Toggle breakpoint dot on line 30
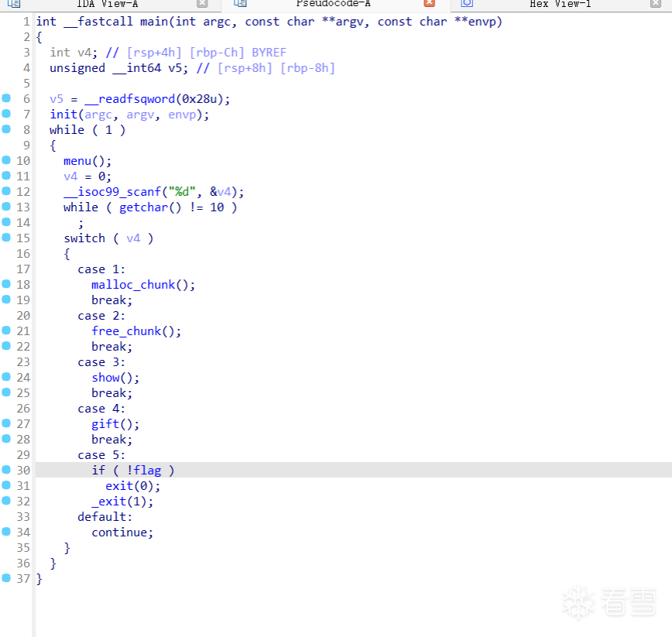672x637 pixels. (6, 470)
